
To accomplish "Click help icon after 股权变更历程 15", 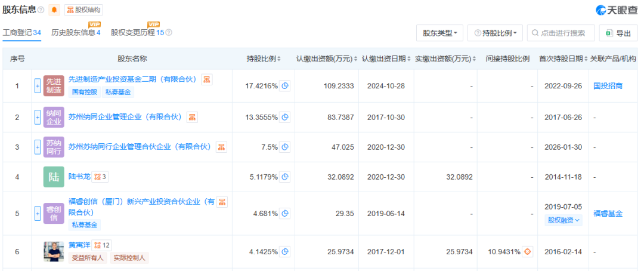I will [x=169, y=33].
